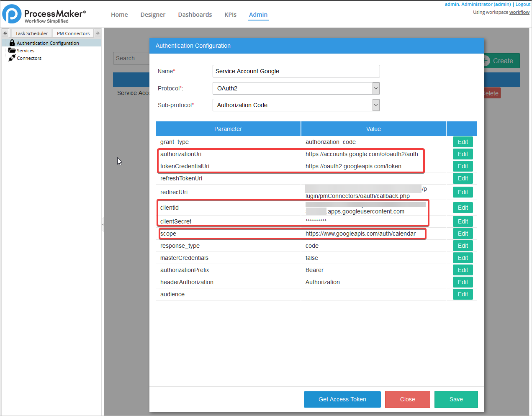Viewport: 532px width, 416px height.
Task: Click the Name input field
Action: pyautogui.click(x=296, y=71)
